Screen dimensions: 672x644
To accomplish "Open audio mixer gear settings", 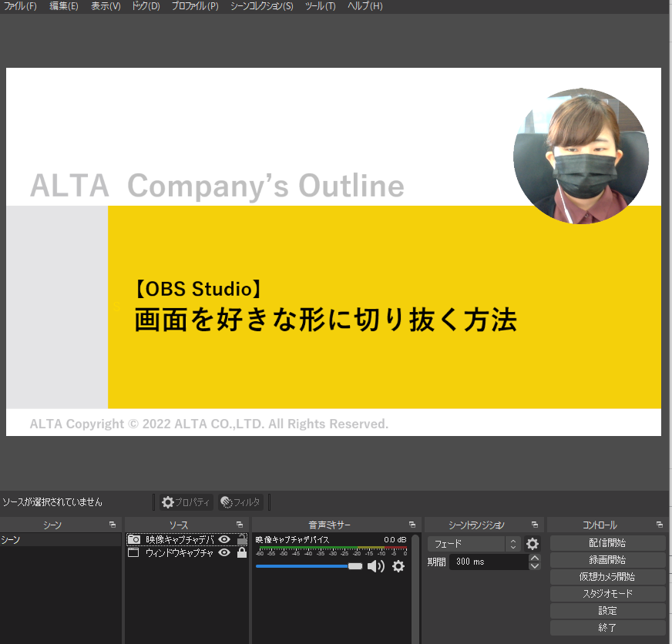I will click(x=398, y=566).
